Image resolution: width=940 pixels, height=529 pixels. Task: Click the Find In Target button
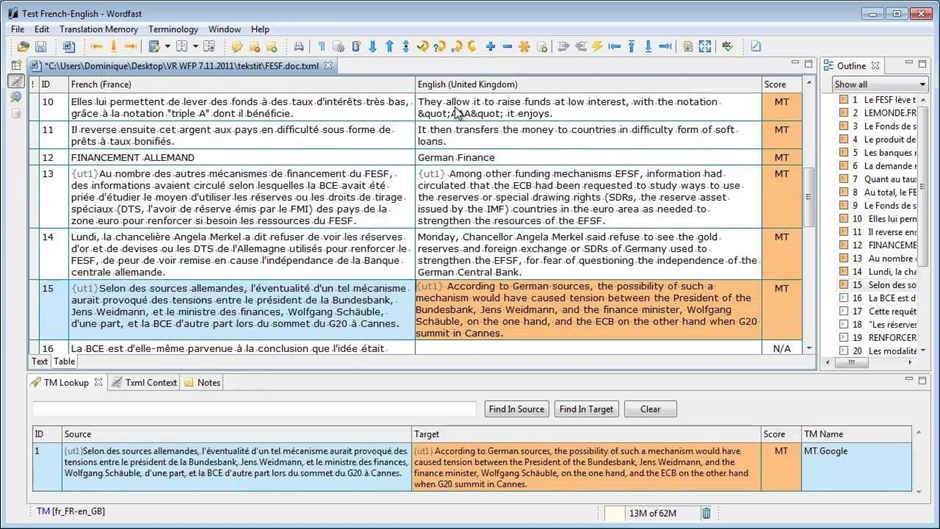coord(586,409)
